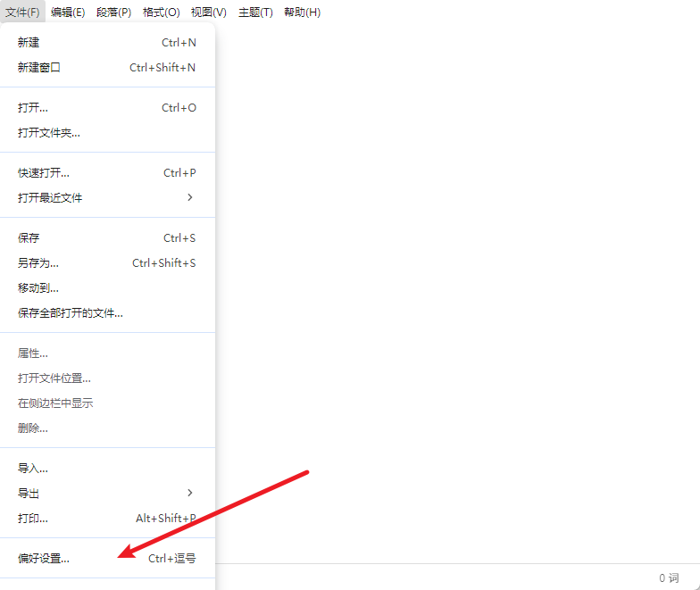This screenshot has height=590, width=700.
Task: Open the 视图(V) menu
Action: point(208,12)
